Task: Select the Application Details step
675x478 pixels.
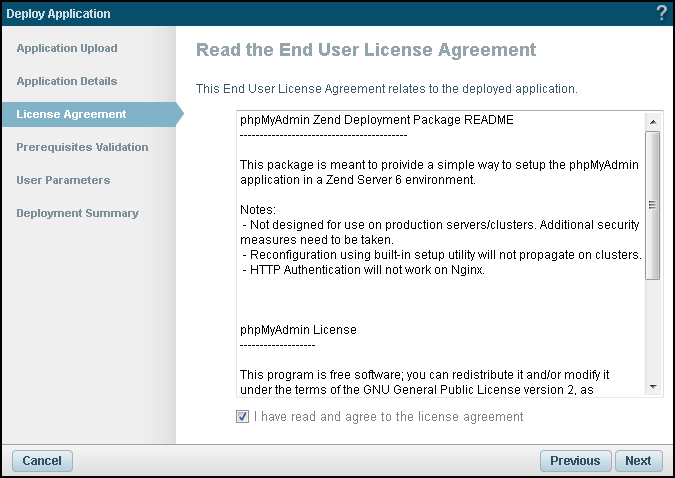Action: point(67,81)
